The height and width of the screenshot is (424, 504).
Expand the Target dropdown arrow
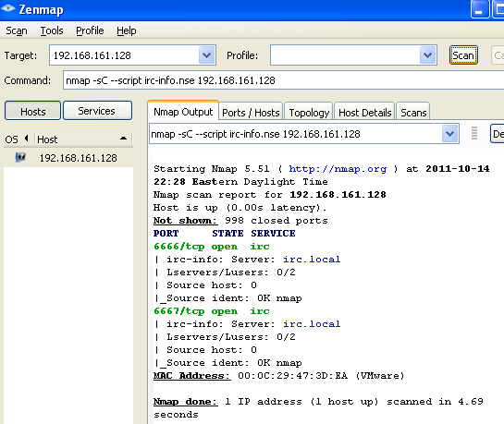(206, 55)
